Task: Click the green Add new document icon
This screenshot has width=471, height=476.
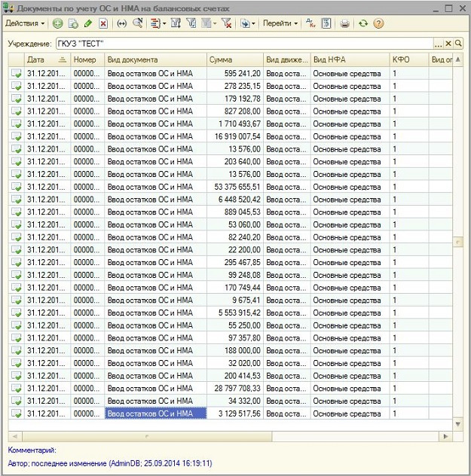Action: (58, 24)
